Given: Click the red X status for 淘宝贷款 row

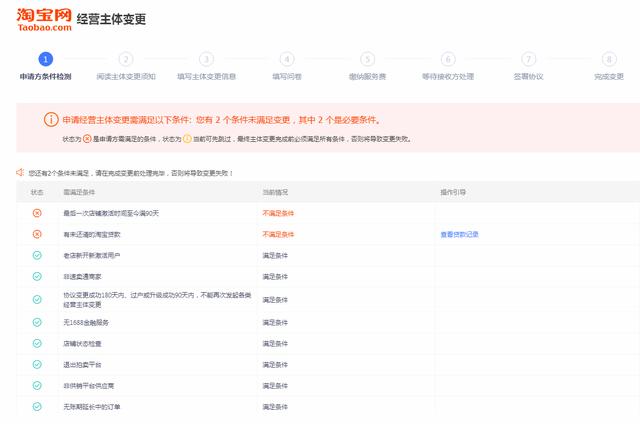Looking at the screenshot, I should click(37, 234).
